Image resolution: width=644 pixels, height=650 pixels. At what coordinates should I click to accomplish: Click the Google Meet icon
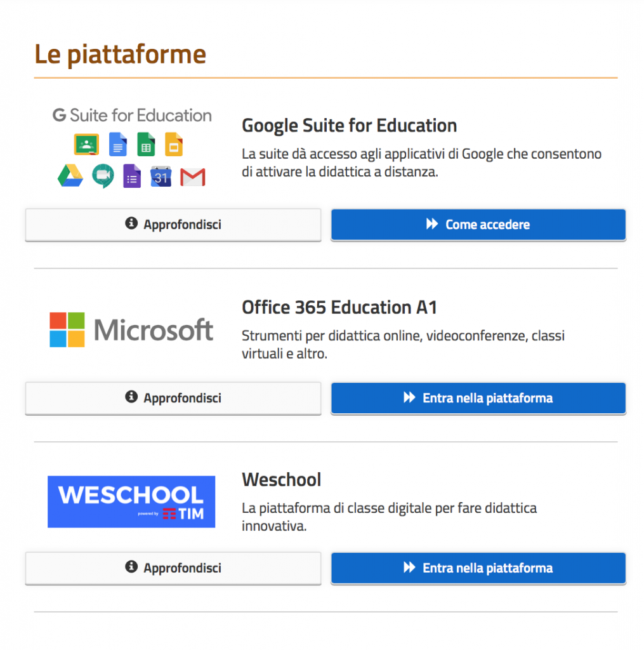tap(103, 176)
